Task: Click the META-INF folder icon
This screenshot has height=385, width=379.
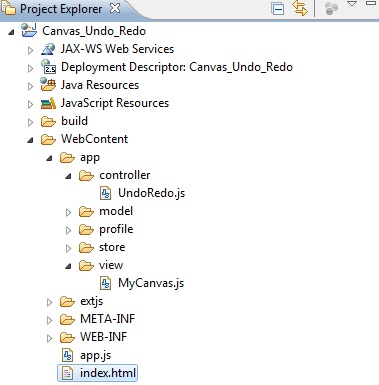Action: 67,319
